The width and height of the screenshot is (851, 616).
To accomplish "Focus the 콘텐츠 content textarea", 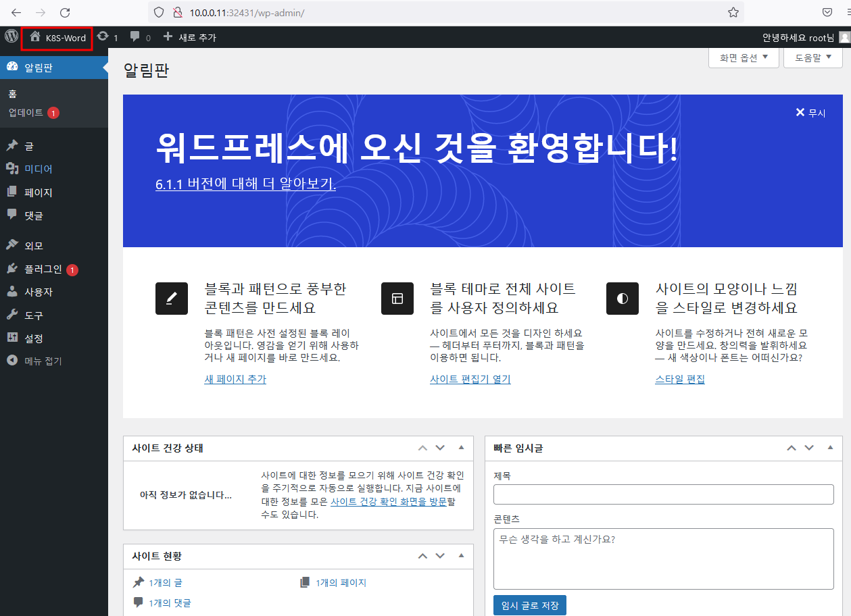I will [x=664, y=559].
